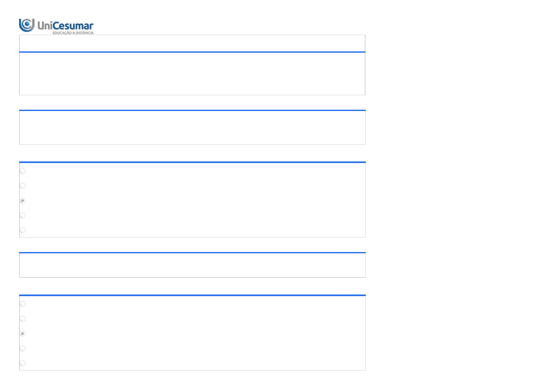Click the empty header strip below the logo

(192, 43)
